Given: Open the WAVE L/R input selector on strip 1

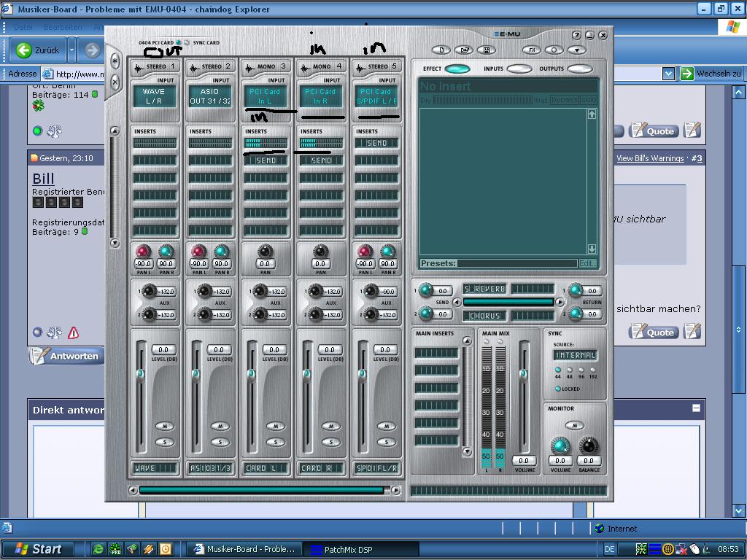Looking at the screenshot, I should coord(154,96).
